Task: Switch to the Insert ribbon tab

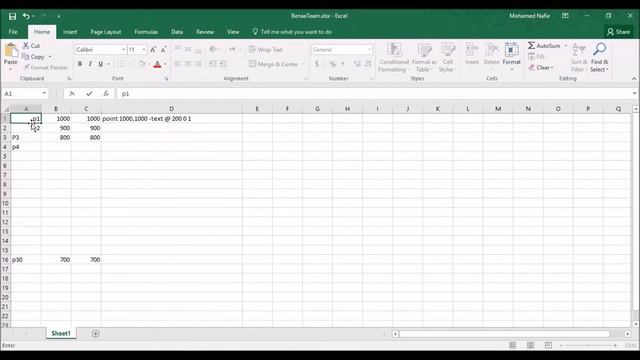Action: 70,32
